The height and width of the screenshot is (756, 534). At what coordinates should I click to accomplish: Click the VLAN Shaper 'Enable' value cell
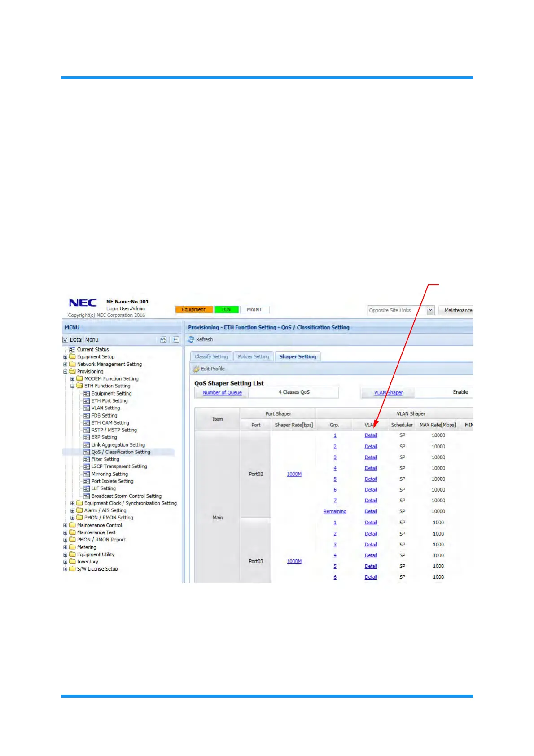pyautogui.click(x=444, y=392)
